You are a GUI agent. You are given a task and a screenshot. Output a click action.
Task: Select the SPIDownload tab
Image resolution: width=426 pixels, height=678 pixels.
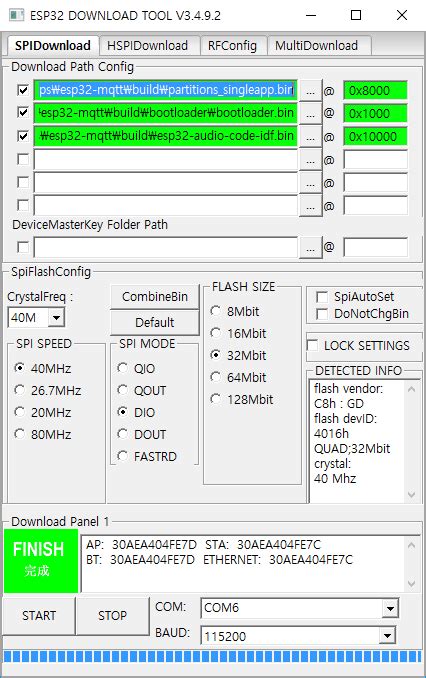click(x=53, y=45)
